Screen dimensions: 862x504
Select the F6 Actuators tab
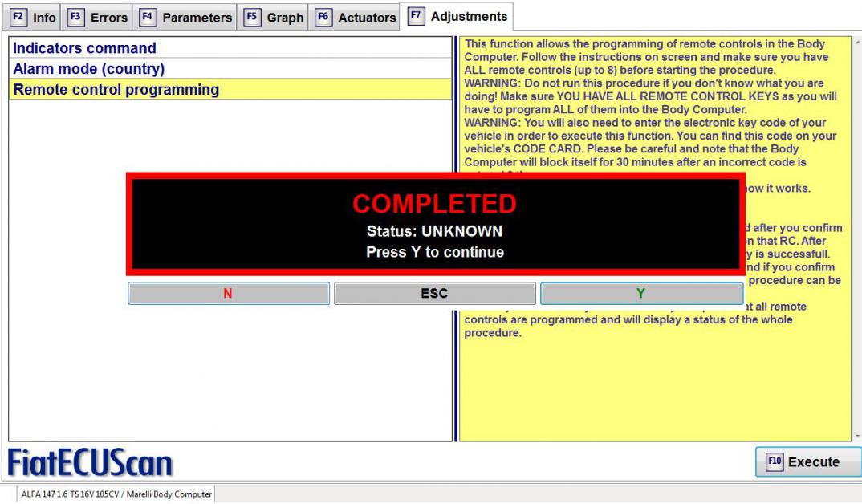[355, 18]
